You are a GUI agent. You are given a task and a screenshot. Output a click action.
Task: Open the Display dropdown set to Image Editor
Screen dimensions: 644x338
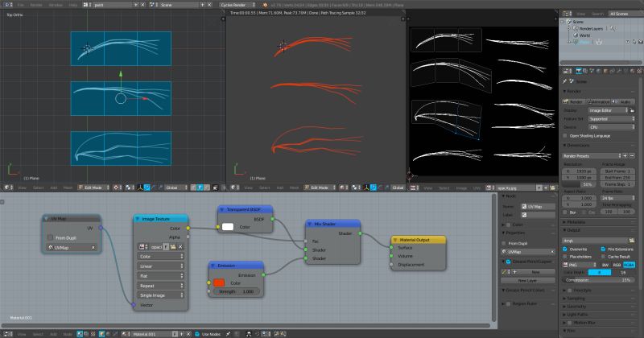(x=609, y=110)
